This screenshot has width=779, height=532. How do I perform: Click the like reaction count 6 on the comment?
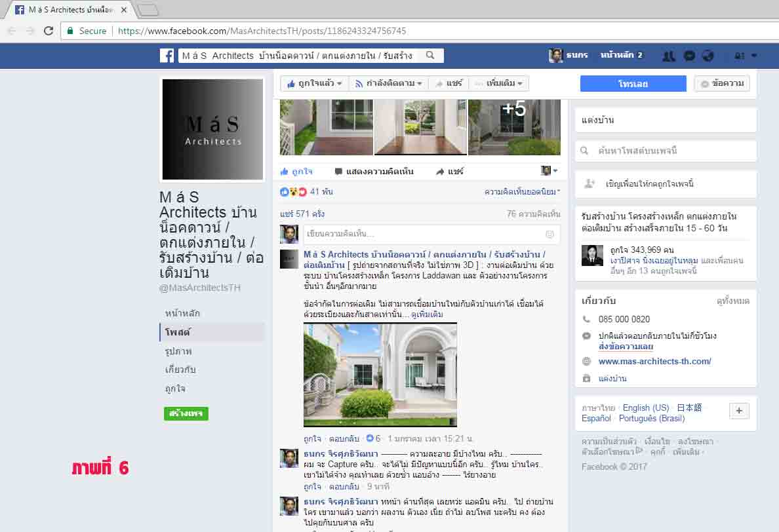(373, 438)
